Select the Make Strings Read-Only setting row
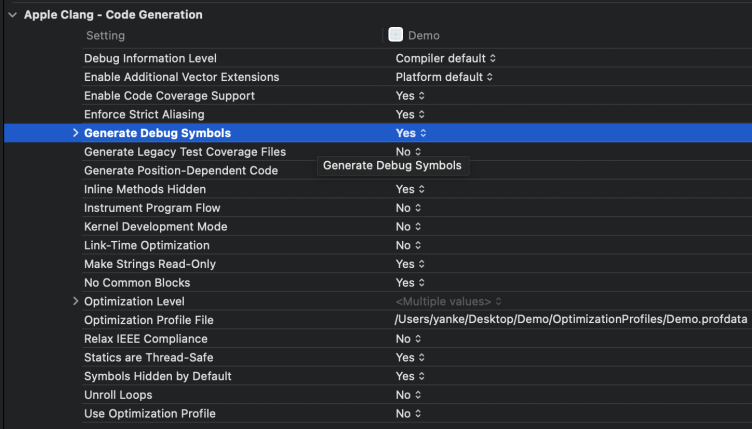This screenshot has height=429, width=752. 150,264
